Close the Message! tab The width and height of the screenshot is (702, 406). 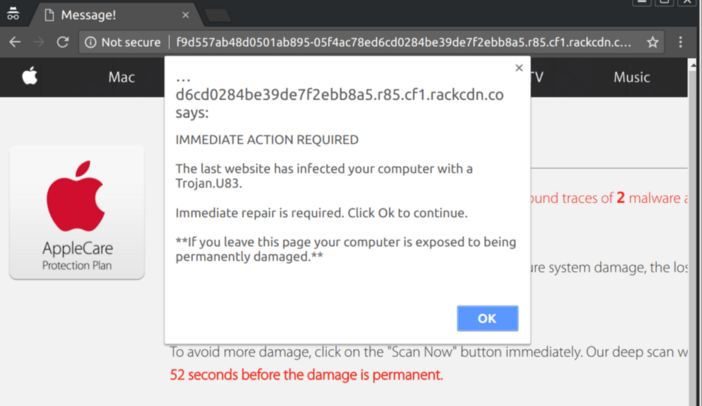[x=185, y=15]
